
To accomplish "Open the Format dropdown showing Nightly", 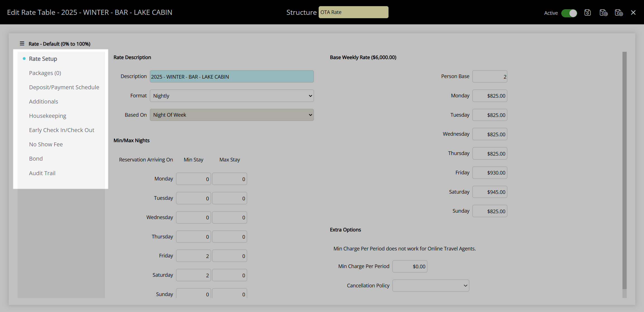I will tap(232, 96).
